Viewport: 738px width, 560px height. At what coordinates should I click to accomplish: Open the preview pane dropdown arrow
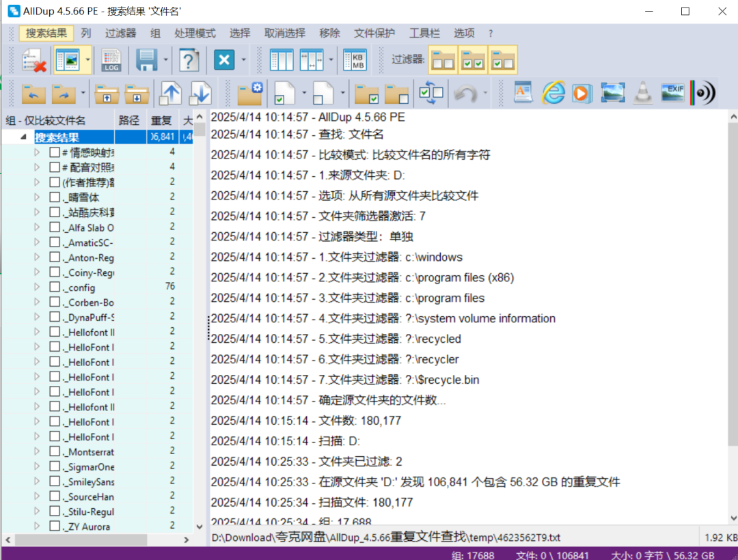tap(87, 60)
